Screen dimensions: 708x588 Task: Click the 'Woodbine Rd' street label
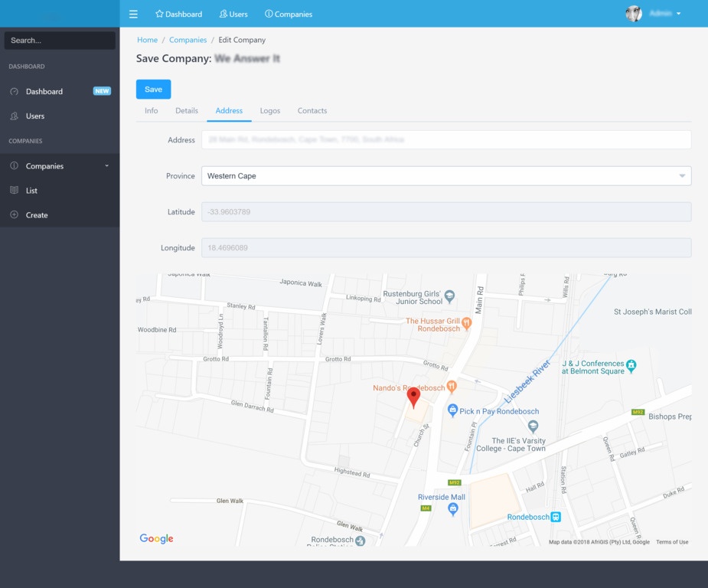(x=157, y=330)
